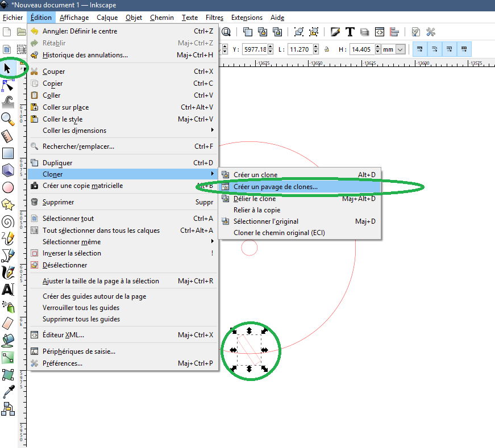495x448 pixels.
Task: Choose Créer un pavage de clones
Action: tap(300, 187)
